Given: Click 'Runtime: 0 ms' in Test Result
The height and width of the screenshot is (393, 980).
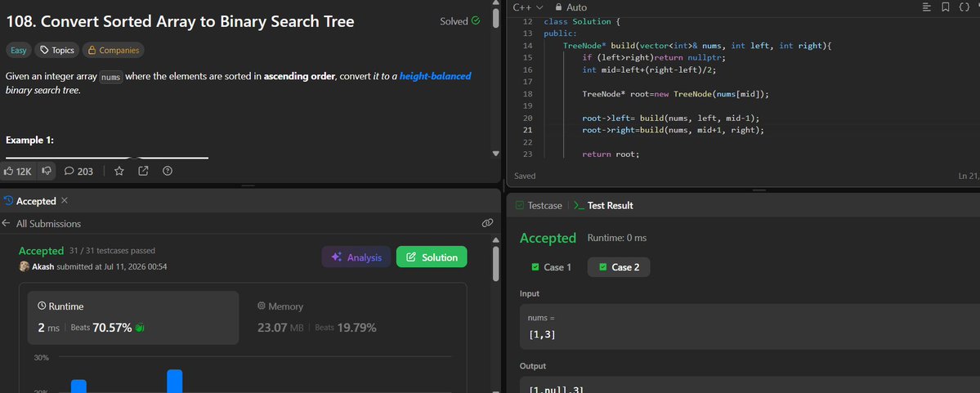Looking at the screenshot, I should [x=617, y=238].
